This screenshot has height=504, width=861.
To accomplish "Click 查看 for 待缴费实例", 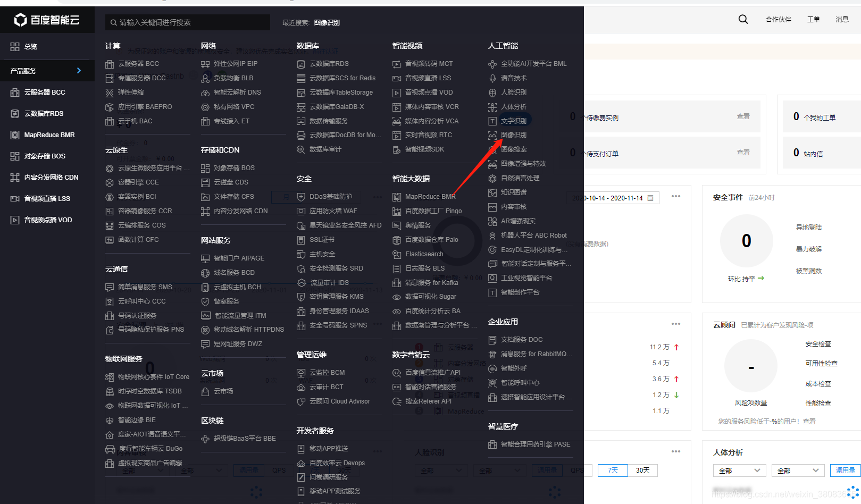I will (x=743, y=116).
